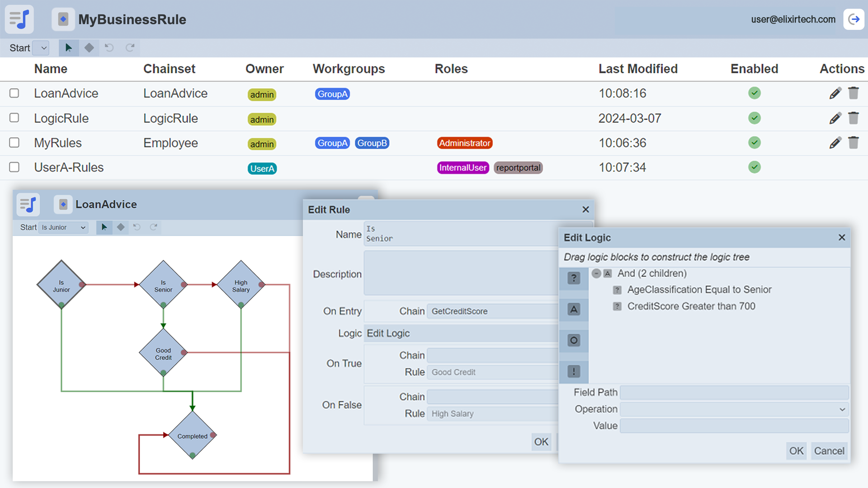Image resolution: width=868 pixels, height=488 pixels.
Task: Click the pencil edit icon for LoanAdvice
Action: (x=835, y=94)
